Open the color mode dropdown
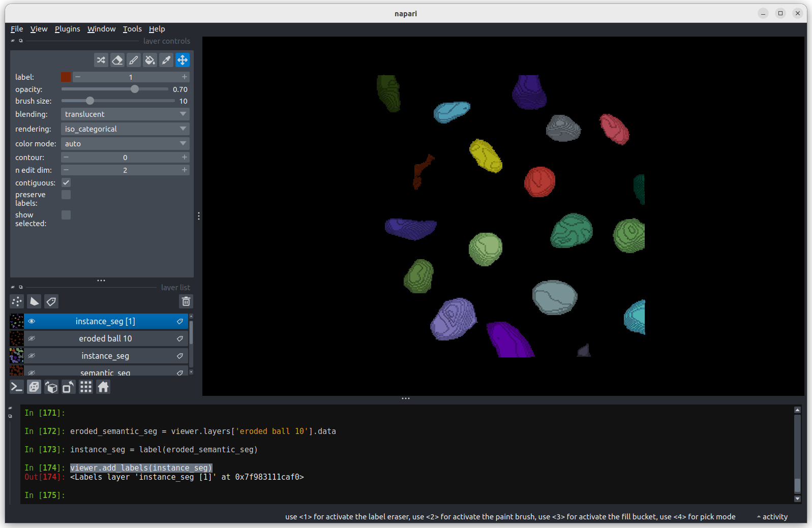Viewport: 812px width, 528px height. tap(125, 144)
